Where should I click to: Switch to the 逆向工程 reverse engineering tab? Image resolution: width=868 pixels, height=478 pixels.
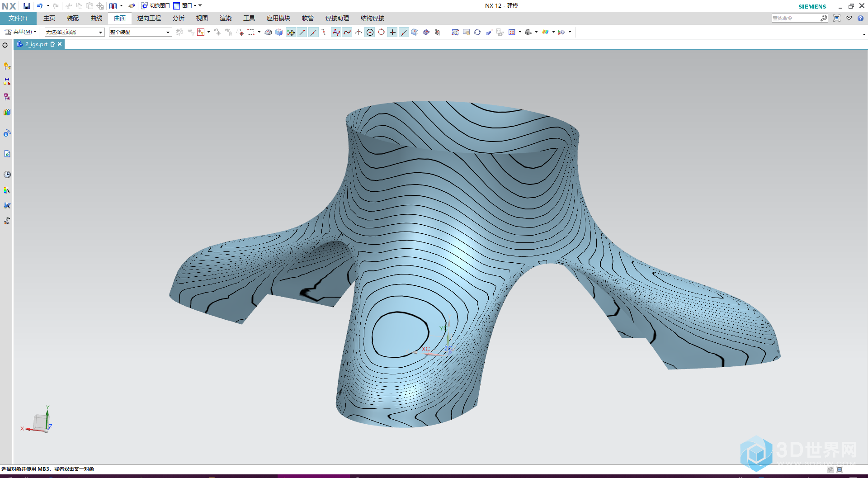click(x=149, y=18)
